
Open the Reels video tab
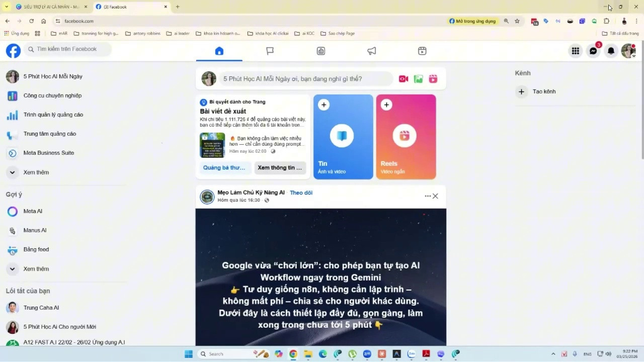tap(423, 51)
